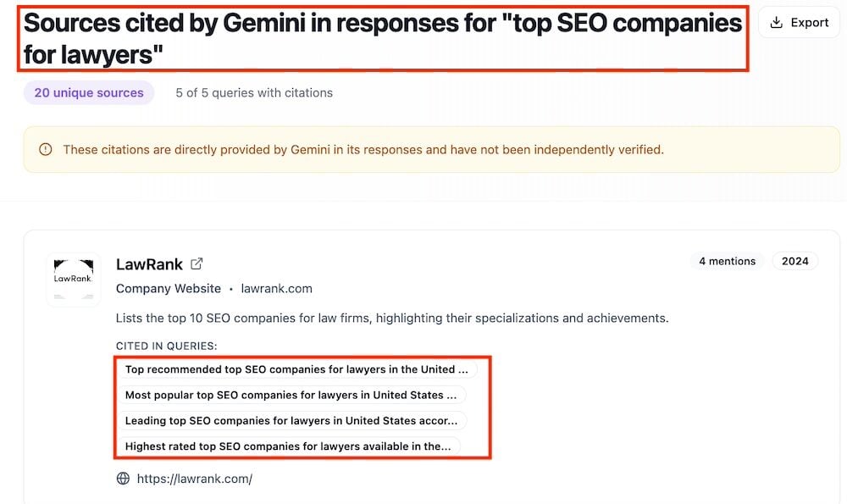The image size is (847, 504).
Task: Click the 4 mentions badge
Action: coord(727,262)
